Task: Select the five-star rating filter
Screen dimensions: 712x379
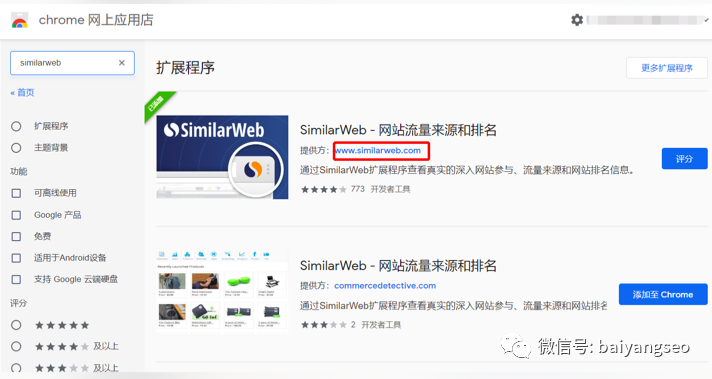Action: tap(16, 325)
